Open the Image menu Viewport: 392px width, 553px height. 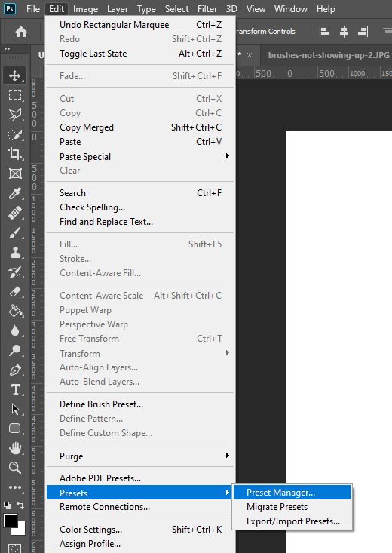[x=85, y=8]
